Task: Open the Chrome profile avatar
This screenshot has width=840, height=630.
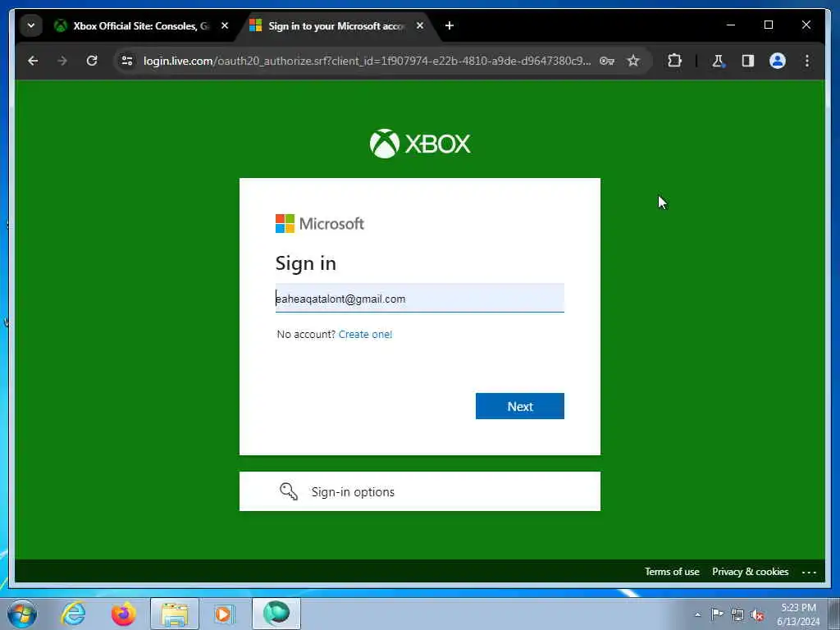Action: coord(778,61)
